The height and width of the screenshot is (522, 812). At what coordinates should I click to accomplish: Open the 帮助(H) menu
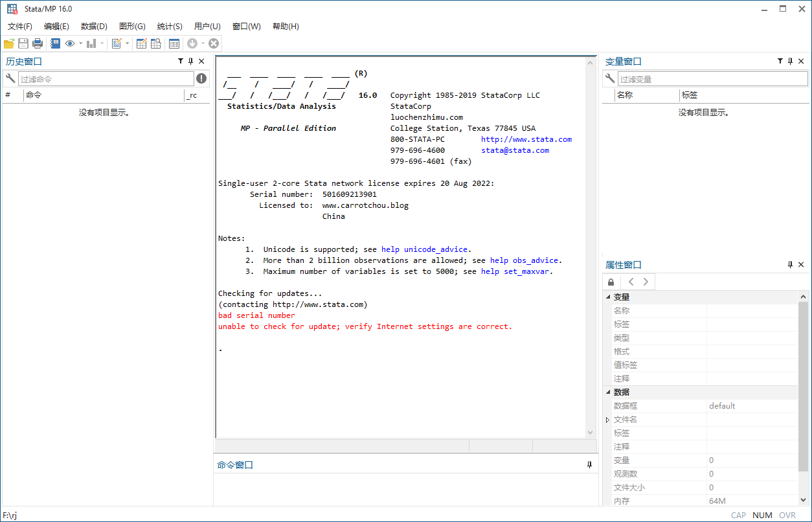286,27
